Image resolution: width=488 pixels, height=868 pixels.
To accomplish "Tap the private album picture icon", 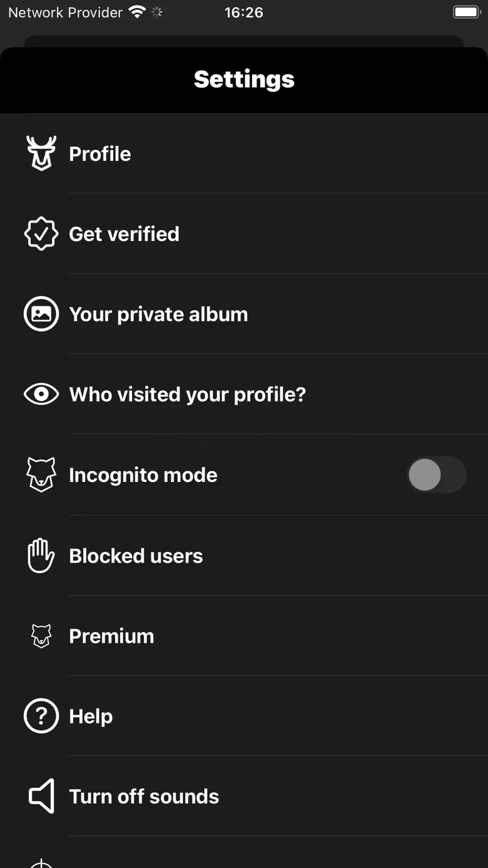I will click(x=41, y=314).
